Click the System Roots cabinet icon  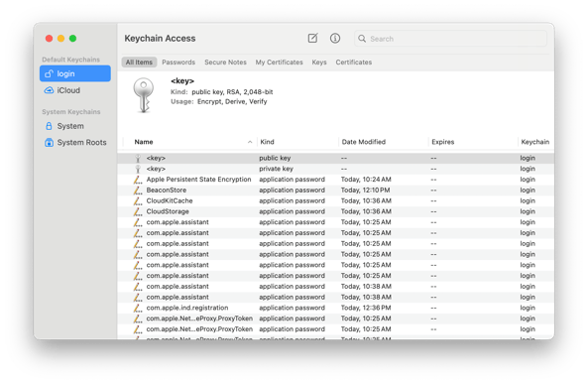click(49, 142)
